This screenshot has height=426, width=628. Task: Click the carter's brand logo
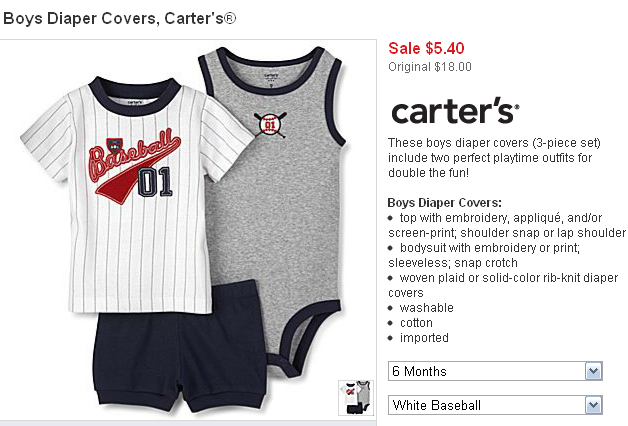[453, 111]
